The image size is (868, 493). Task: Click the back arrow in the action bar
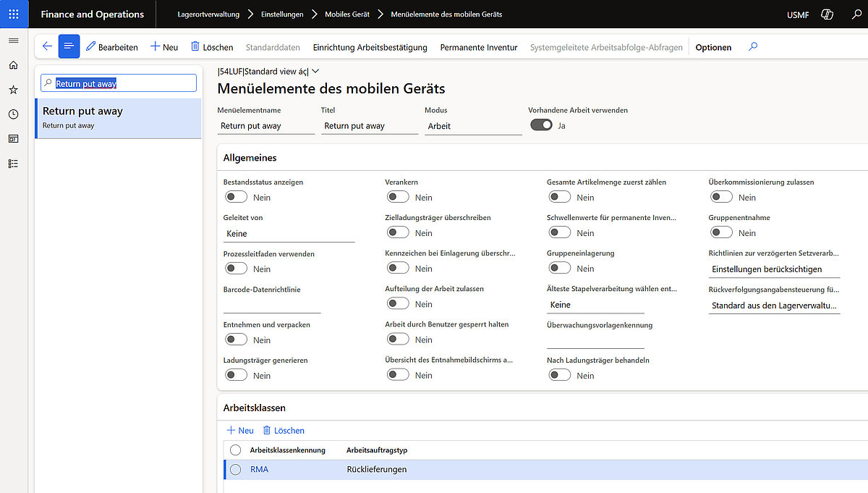46,46
